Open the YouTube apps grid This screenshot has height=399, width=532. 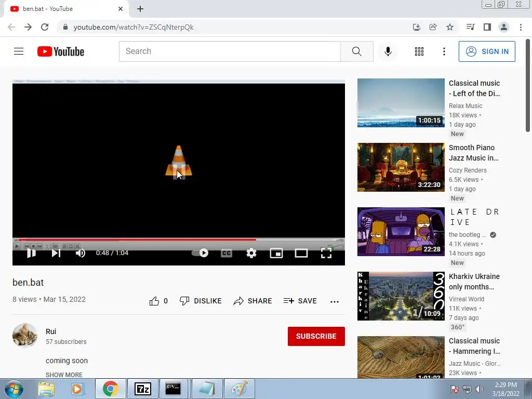[419, 51]
